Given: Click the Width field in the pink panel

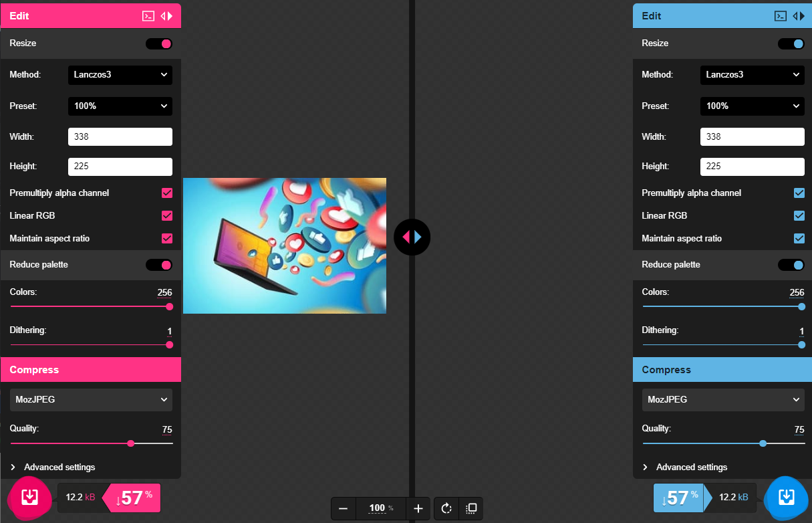Looking at the screenshot, I should point(120,137).
